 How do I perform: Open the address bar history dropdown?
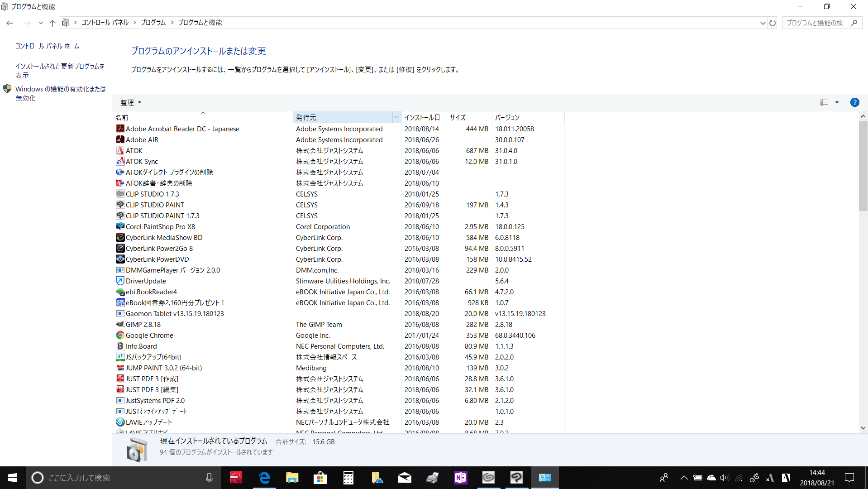click(763, 23)
